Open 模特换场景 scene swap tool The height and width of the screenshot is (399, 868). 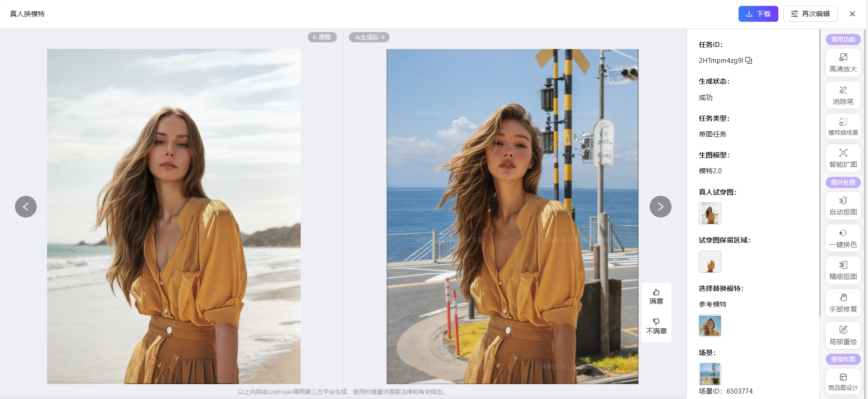pyautogui.click(x=843, y=127)
